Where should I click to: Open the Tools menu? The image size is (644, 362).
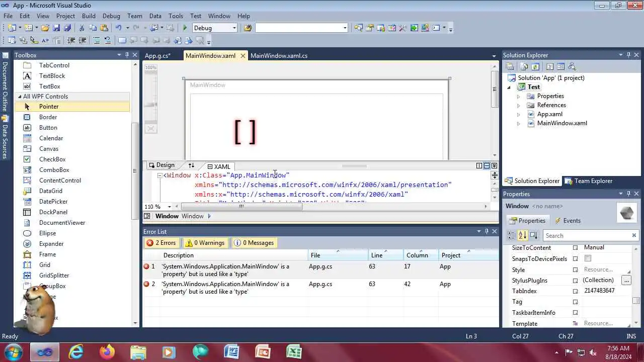pyautogui.click(x=176, y=16)
